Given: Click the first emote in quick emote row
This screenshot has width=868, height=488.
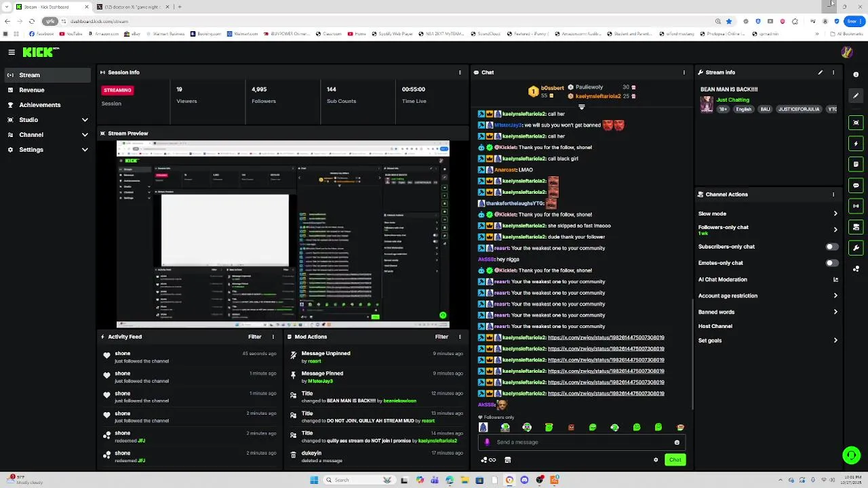Looking at the screenshot, I should pos(484,427).
